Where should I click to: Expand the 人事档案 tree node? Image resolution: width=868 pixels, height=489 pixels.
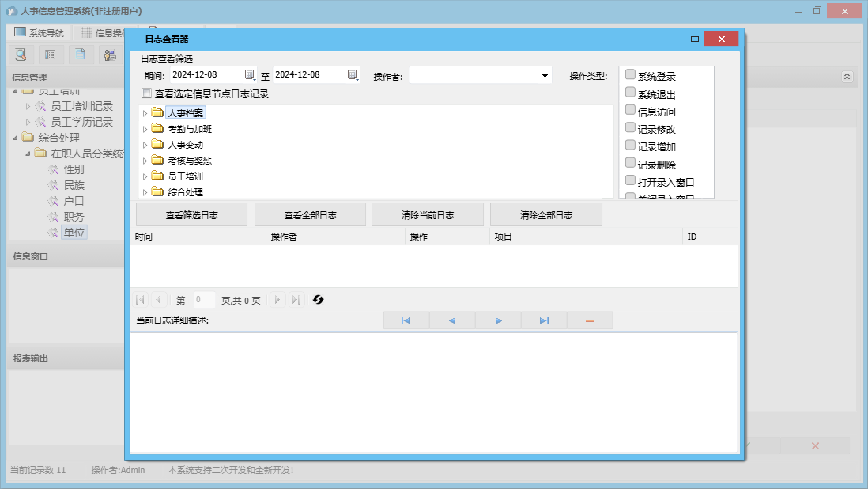(145, 113)
